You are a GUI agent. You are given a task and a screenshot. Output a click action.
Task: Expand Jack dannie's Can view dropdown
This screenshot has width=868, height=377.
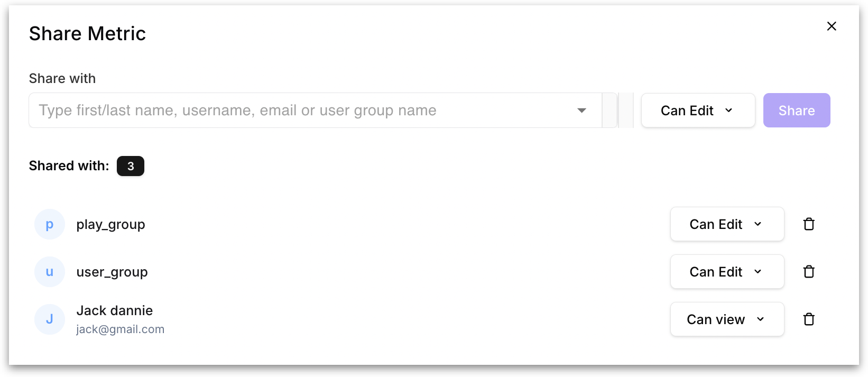click(x=727, y=319)
